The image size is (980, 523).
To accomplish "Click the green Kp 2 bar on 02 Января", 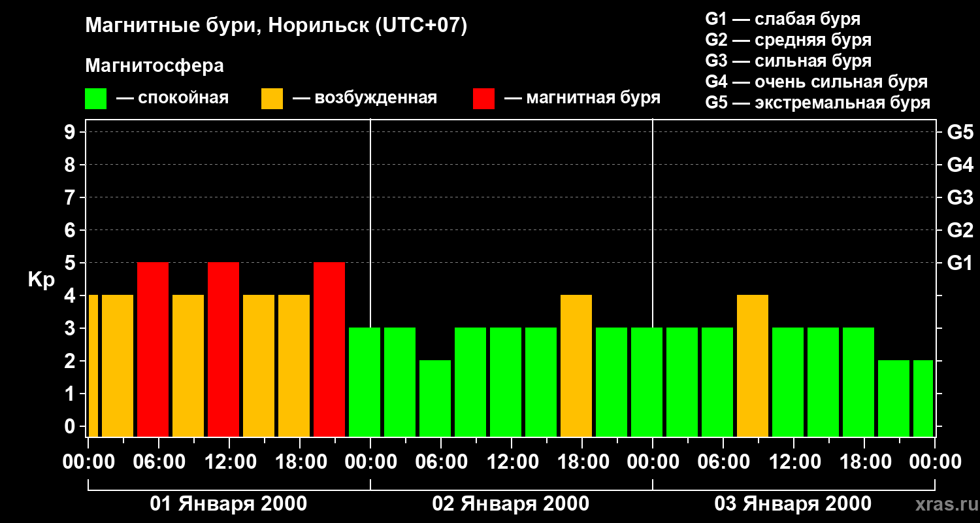I will pos(435,398).
